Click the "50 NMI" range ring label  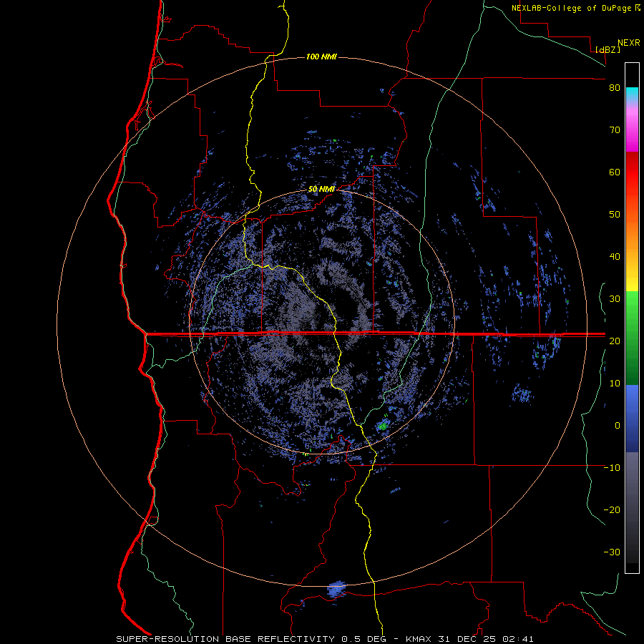click(x=321, y=190)
